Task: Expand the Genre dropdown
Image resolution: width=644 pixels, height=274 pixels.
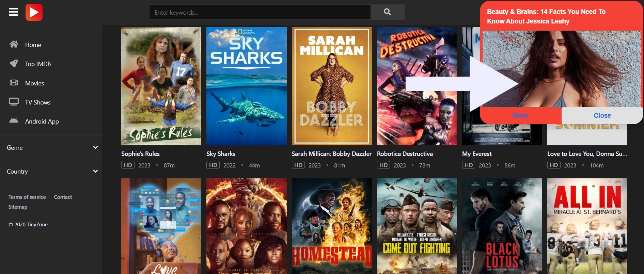Action: 51,148
